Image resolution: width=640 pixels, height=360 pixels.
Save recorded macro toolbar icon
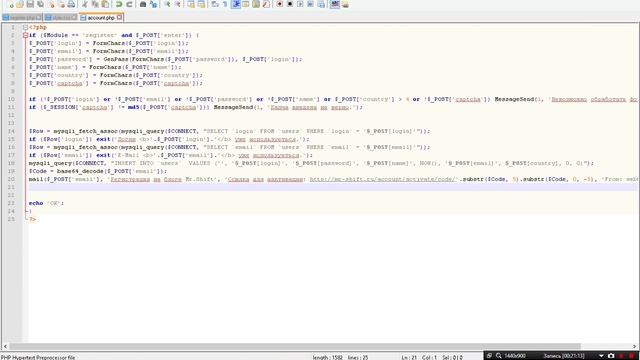321,4
